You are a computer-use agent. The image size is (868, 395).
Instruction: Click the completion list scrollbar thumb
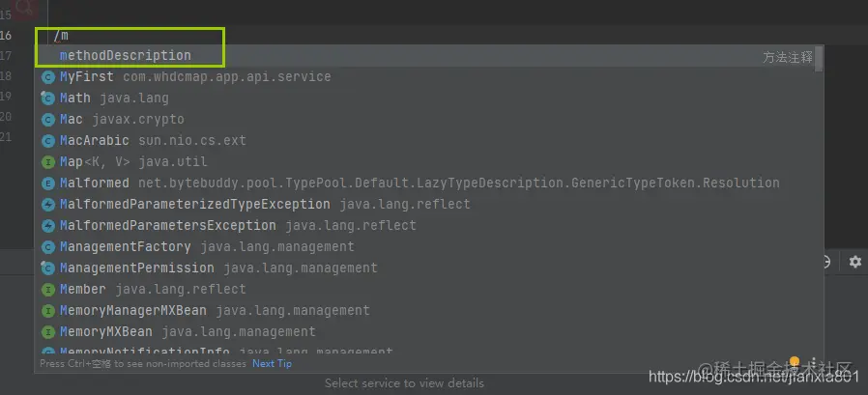820,59
